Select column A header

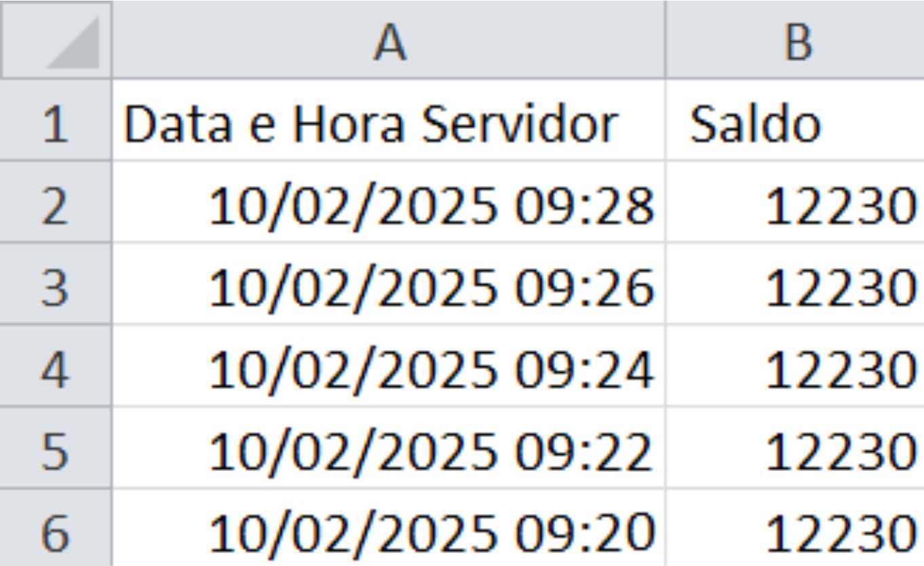[389, 39]
